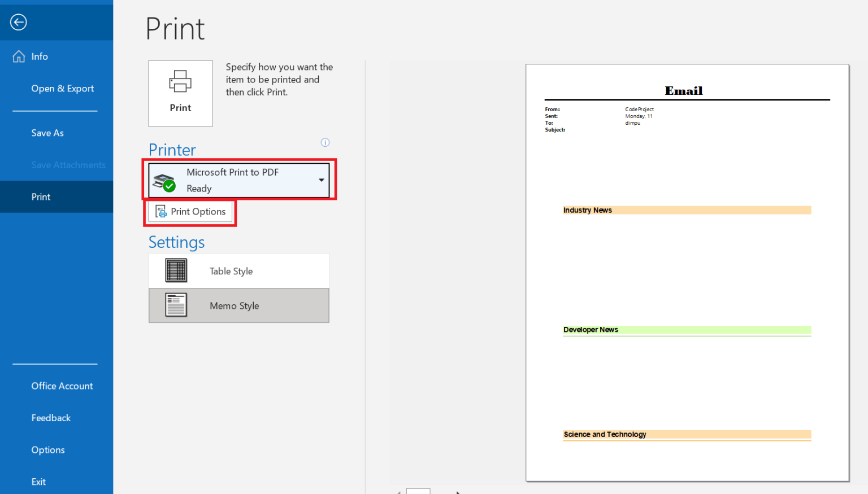Click the Memo Style document icon
The height and width of the screenshot is (494, 868).
pos(175,305)
